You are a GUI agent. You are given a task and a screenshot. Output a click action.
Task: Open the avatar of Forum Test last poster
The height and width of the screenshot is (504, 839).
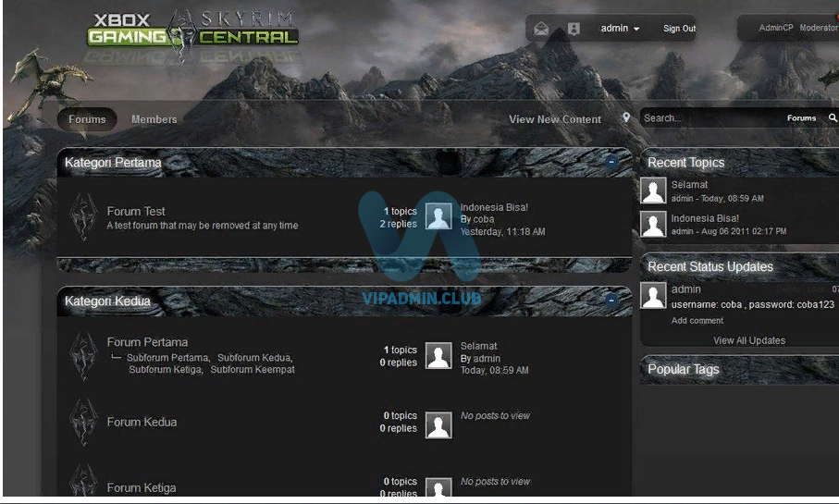[438, 216]
